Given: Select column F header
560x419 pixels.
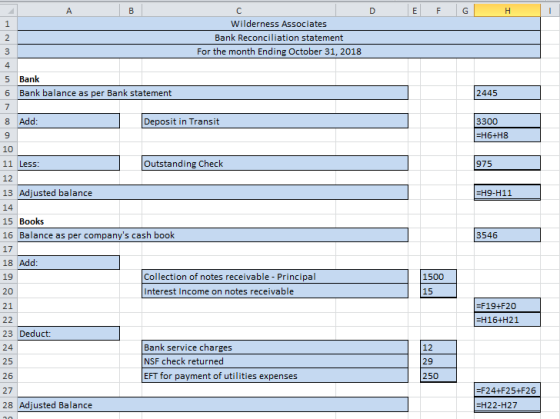Looking at the screenshot, I should (x=438, y=11).
